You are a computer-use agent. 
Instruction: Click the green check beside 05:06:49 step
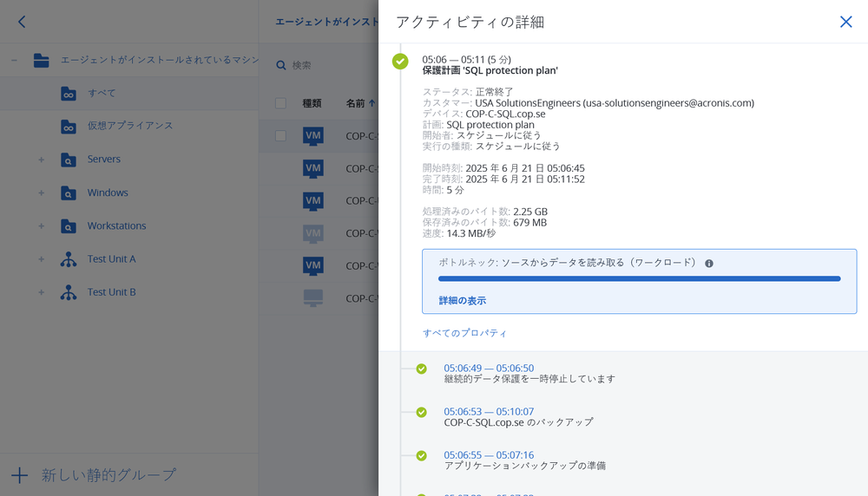click(422, 369)
